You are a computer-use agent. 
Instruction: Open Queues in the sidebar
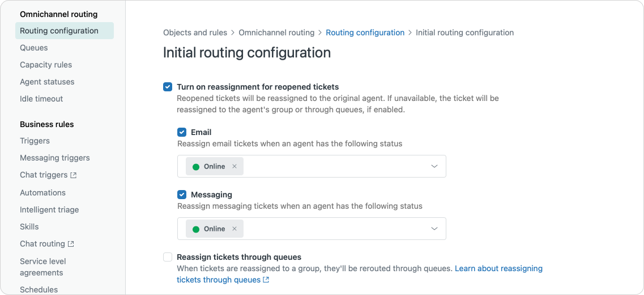34,48
